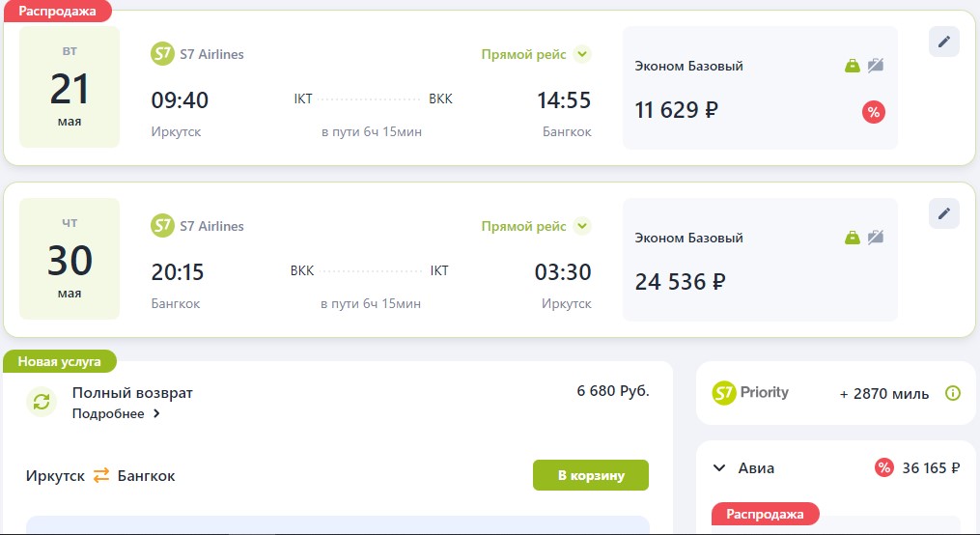Click the Новая услуга badge
This screenshot has width=980, height=535.
click(x=59, y=362)
